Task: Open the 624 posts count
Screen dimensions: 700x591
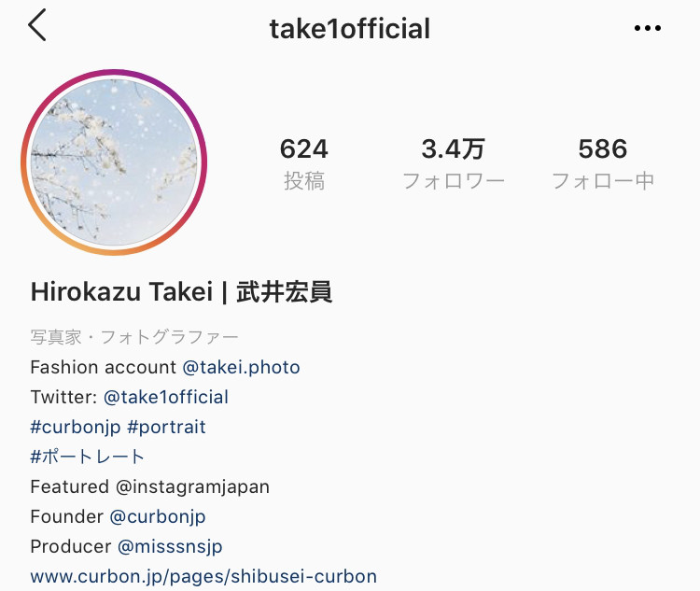Action: [x=304, y=164]
